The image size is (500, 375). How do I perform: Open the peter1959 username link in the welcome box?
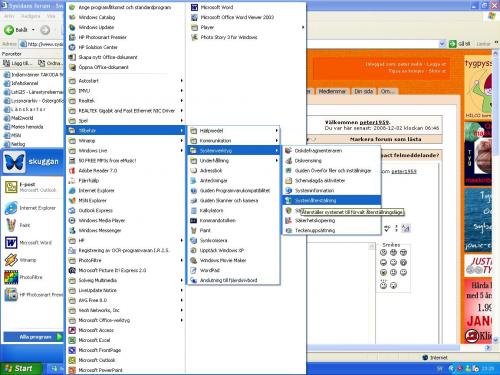click(375, 122)
